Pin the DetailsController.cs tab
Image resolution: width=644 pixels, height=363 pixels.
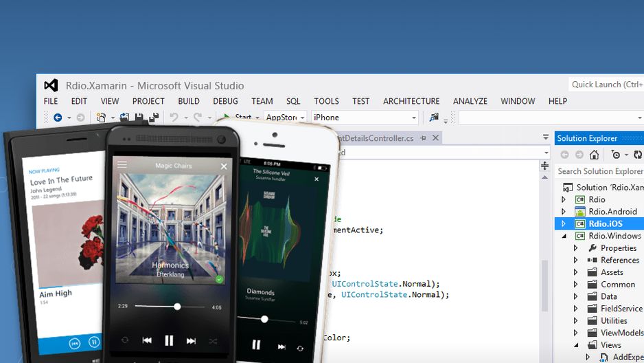[423, 139]
